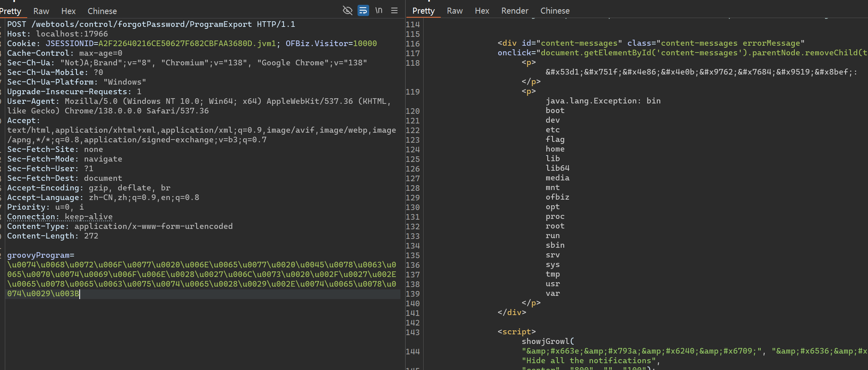This screenshot has height=370, width=868.
Task: Click the div id="content-messages" line in response
Action: point(651,43)
